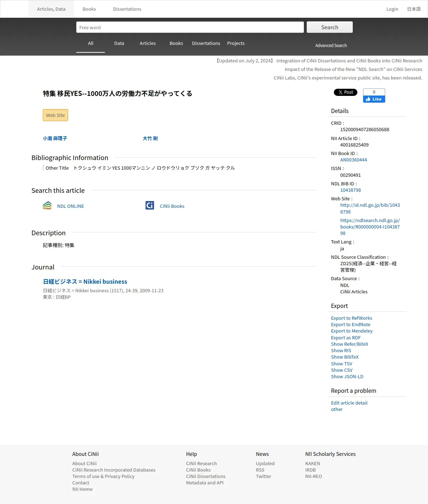Select CRID value 1520009407286050688
This screenshot has width=428, height=504.
365,130
